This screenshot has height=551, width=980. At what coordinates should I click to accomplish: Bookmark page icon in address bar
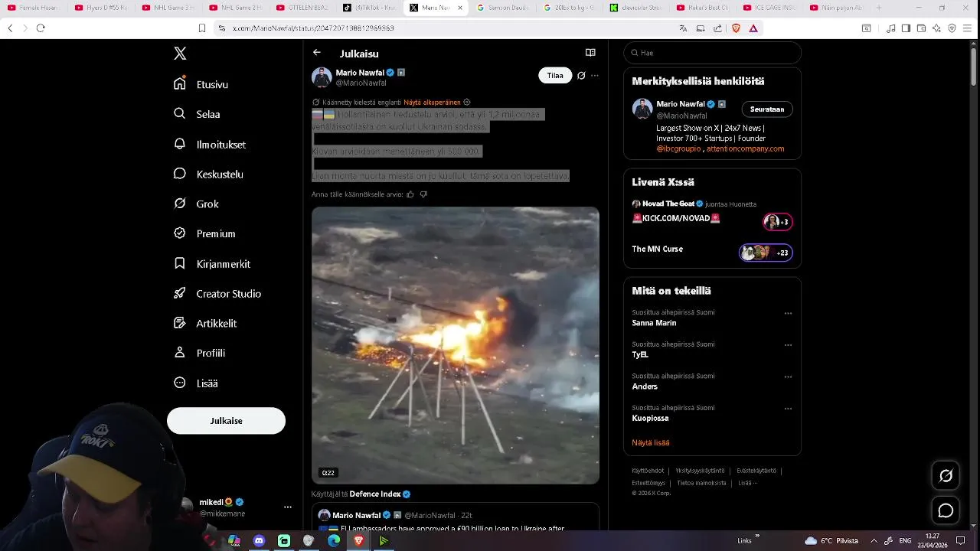pos(202,28)
